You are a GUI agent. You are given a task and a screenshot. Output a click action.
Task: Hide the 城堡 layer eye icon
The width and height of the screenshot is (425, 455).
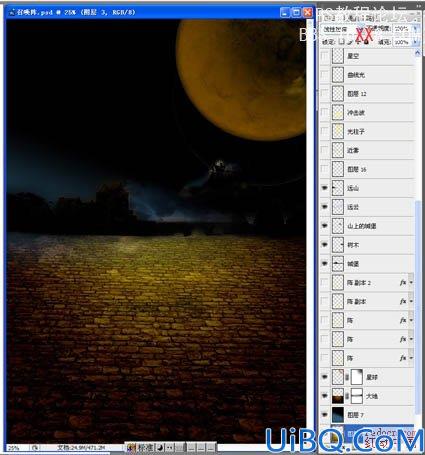click(x=324, y=264)
